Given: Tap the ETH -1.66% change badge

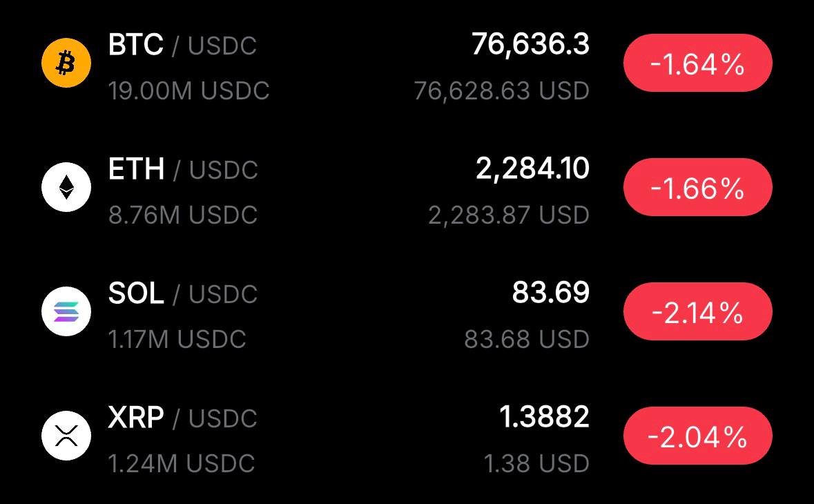Looking at the screenshot, I should tap(697, 188).
